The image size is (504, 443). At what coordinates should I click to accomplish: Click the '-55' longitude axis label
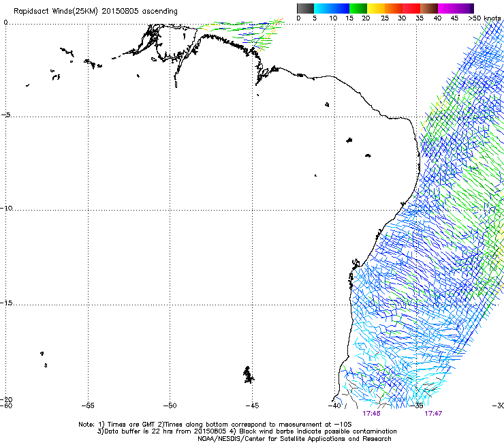click(x=88, y=406)
